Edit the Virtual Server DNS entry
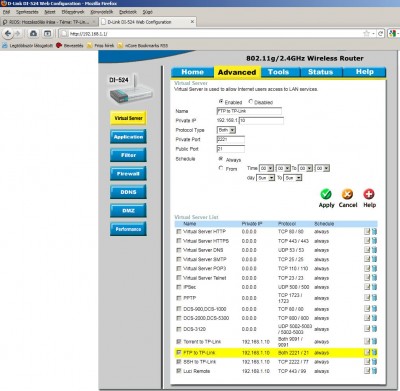The width and height of the screenshot is (400, 391). click(x=367, y=250)
